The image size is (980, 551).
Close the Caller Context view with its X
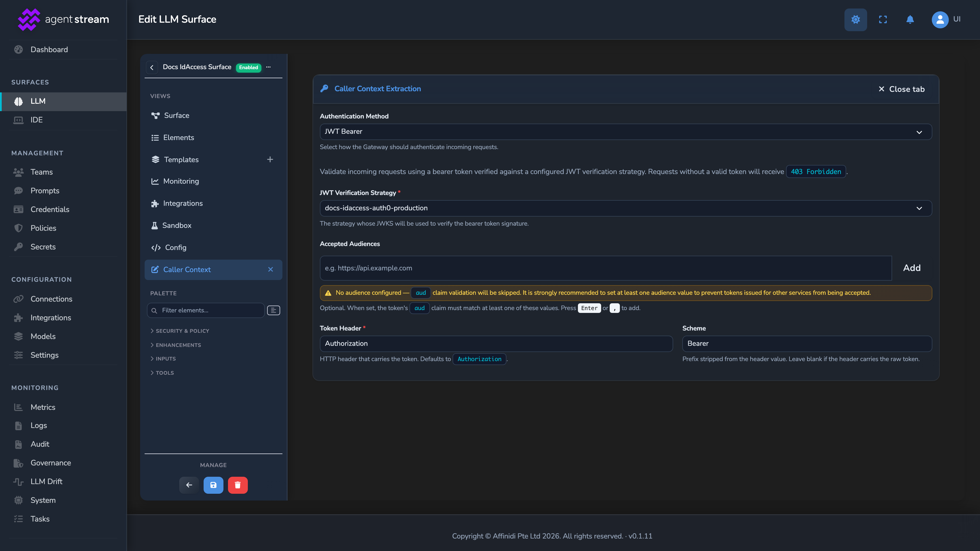click(271, 269)
